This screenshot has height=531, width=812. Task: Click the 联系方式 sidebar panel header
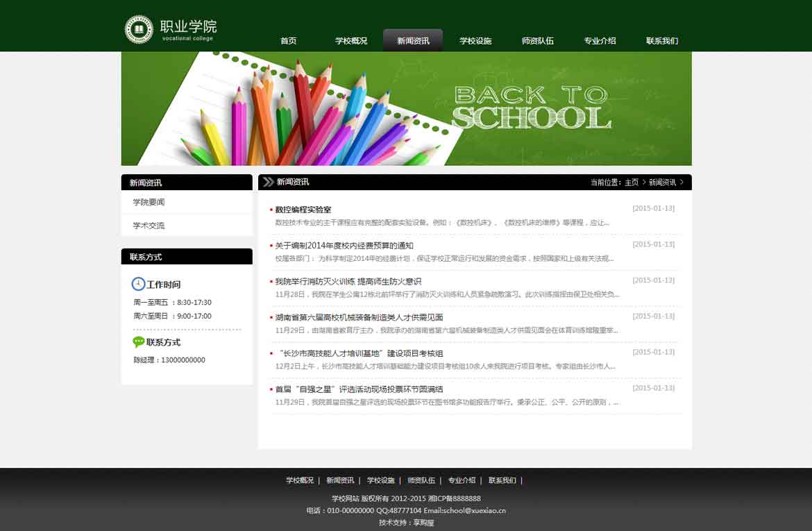(187, 256)
